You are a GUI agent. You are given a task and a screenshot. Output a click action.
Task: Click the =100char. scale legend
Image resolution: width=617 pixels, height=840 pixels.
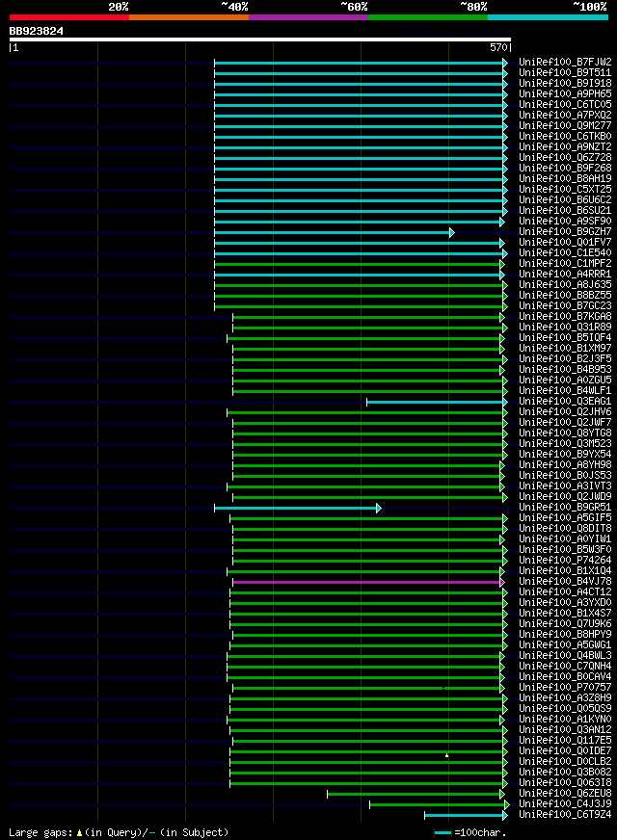470,833
